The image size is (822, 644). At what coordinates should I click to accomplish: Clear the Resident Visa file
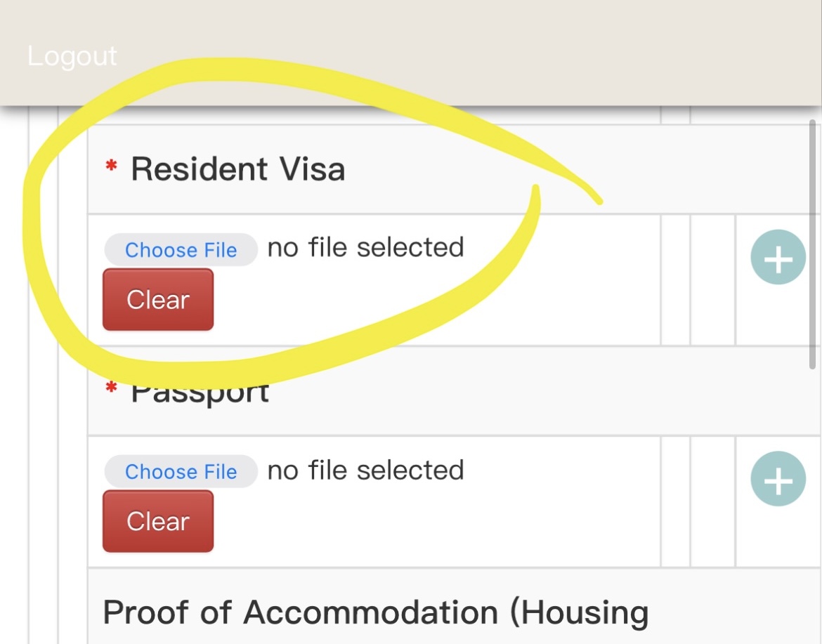coord(158,301)
